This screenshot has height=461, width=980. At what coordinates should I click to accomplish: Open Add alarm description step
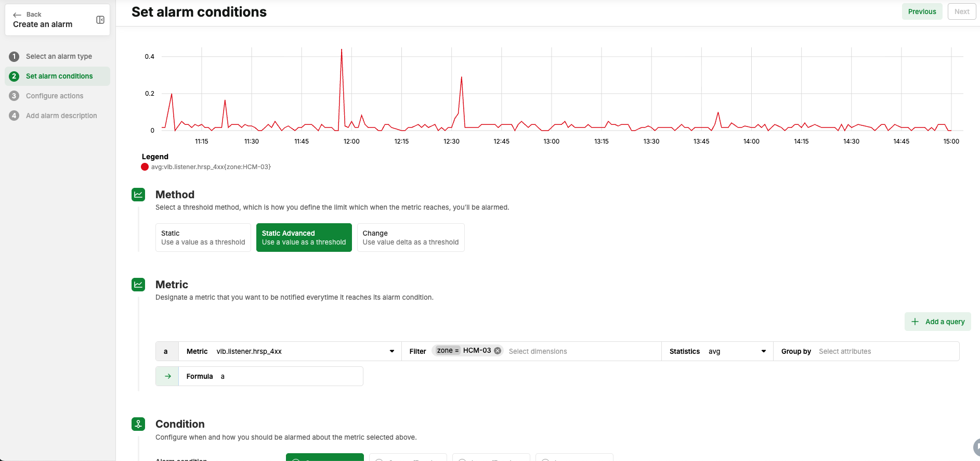click(x=58, y=116)
